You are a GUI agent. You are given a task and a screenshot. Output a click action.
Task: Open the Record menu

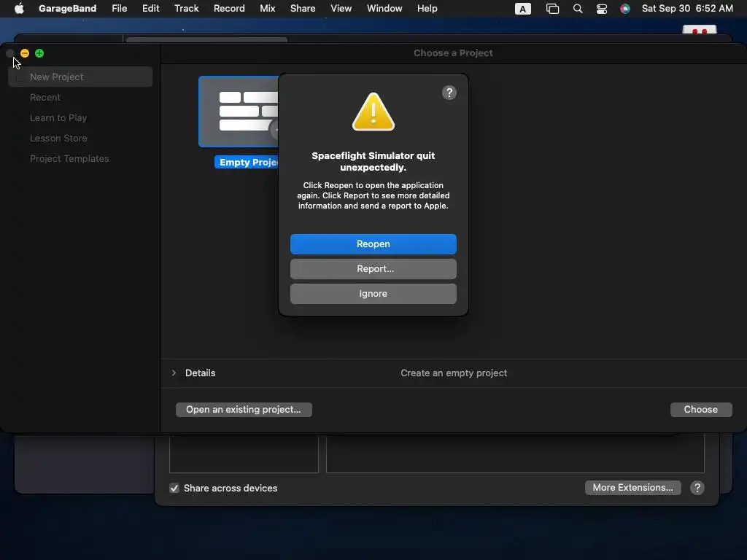(x=229, y=9)
